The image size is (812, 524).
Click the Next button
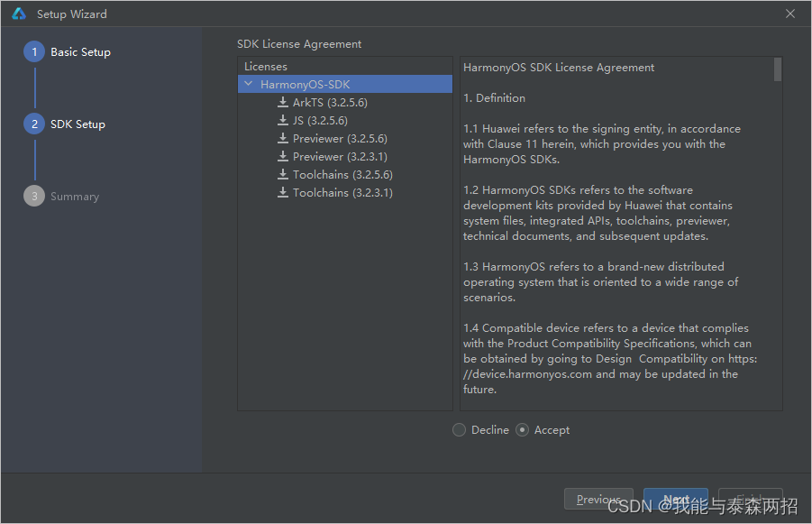676,499
